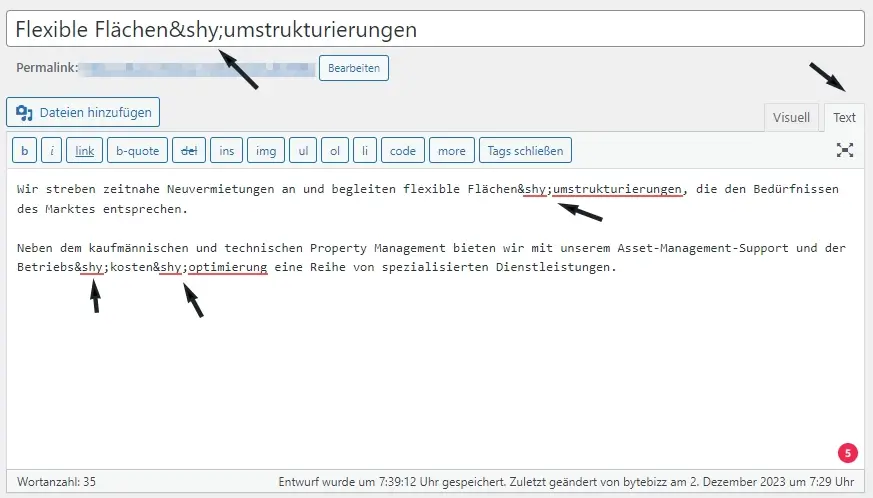Screen dimensions: 873x498
Task: Insert ordered list with ol button
Action: pos(335,150)
